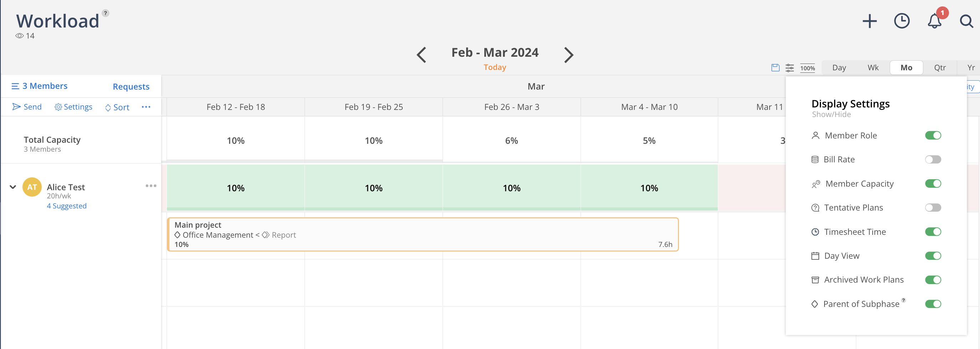Open the ellipsis menu next to Alice Test
The height and width of the screenshot is (349, 980).
click(151, 186)
